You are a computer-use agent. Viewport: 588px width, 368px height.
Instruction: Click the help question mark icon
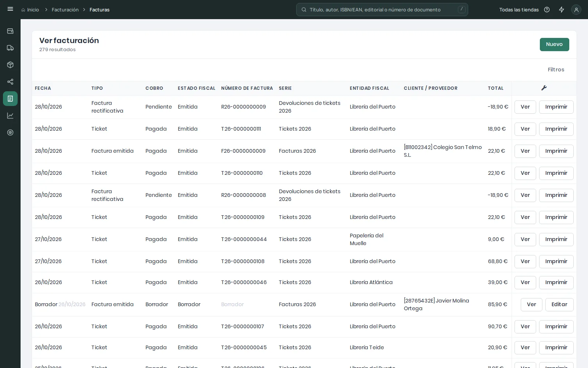(547, 10)
